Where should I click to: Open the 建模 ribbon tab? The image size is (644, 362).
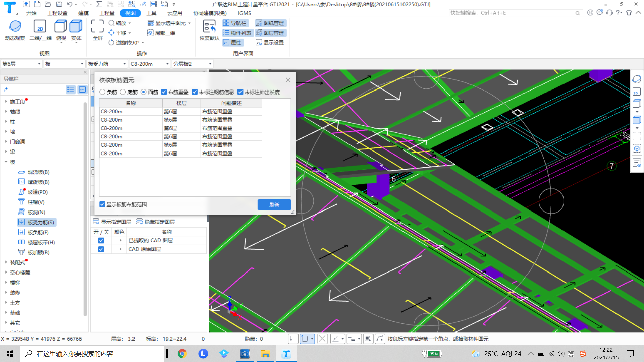[x=83, y=13]
